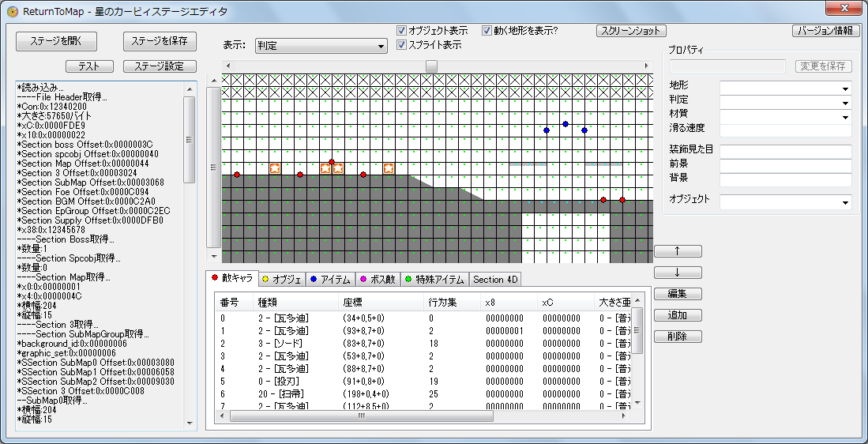The width and height of the screenshot is (868, 444).
Task: Click the ステージを保存 button
Action: (160, 41)
